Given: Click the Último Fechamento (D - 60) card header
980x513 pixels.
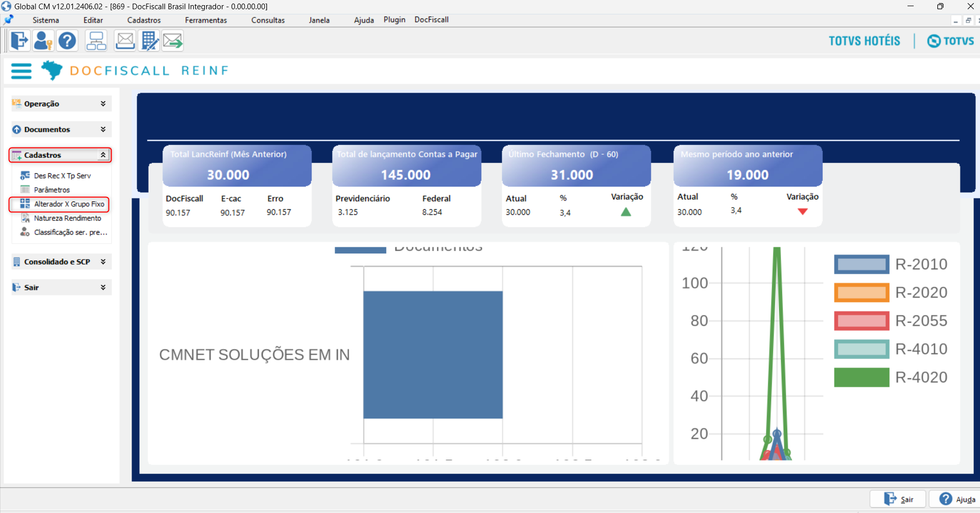Looking at the screenshot, I should 576,166.
